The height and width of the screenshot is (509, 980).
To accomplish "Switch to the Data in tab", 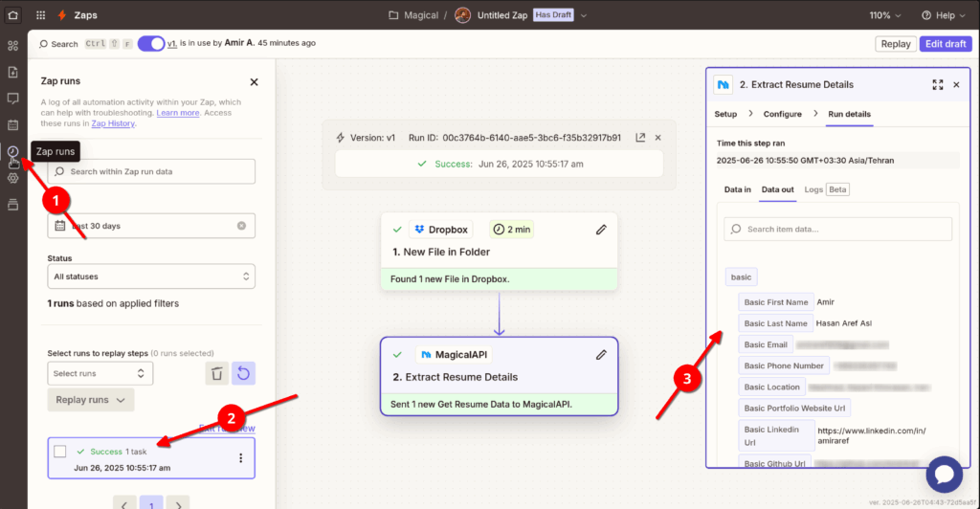I will pos(738,189).
